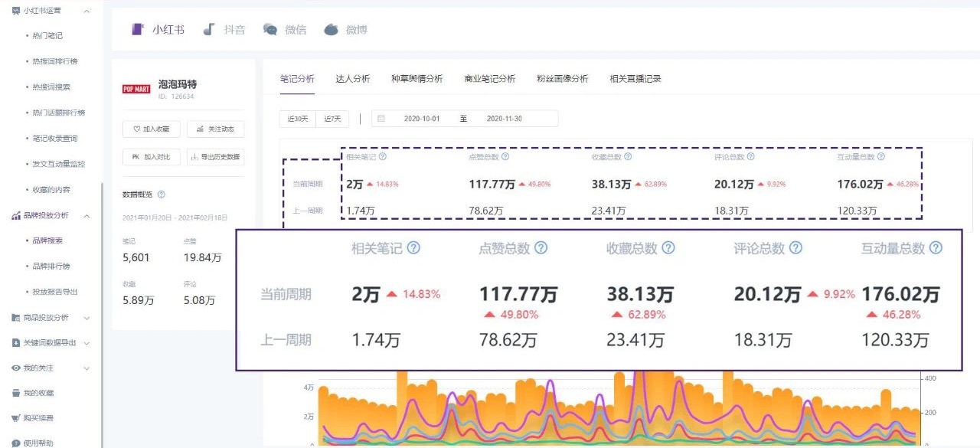Choose the 近30天 range button
This screenshot has width=980, height=448.
[x=298, y=119]
